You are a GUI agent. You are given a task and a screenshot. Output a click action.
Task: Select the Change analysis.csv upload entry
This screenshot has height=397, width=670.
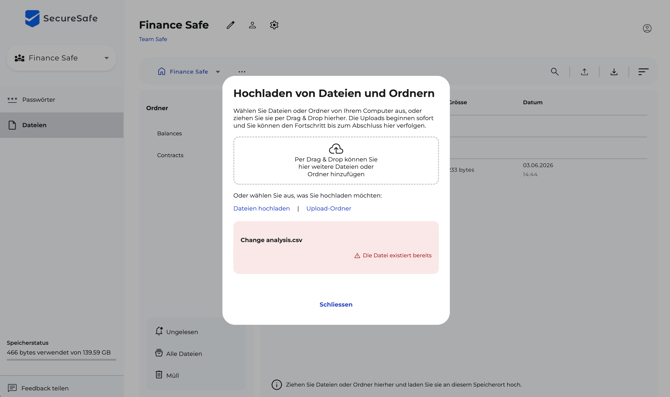336,247
